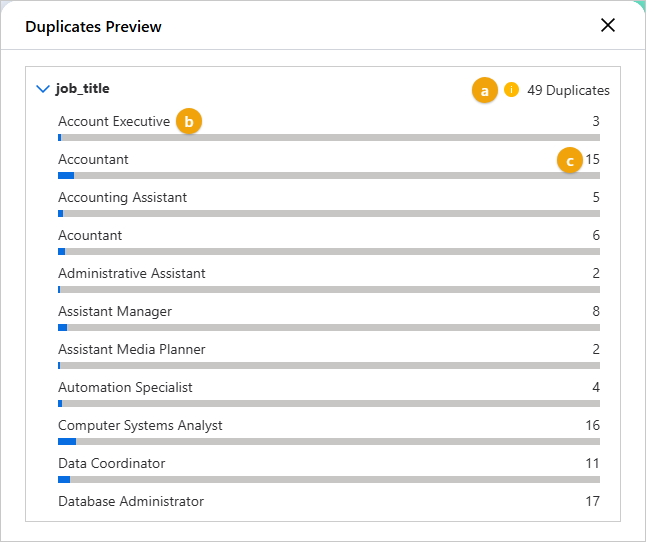Viewport: 646px width, 542px height.
Task: Select the Automation Specialist row label
Action: (125, 388)
